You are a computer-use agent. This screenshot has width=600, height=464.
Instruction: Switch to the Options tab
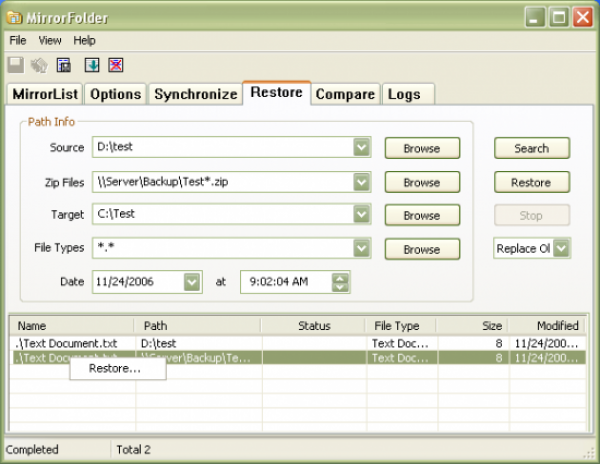point(116,94)
